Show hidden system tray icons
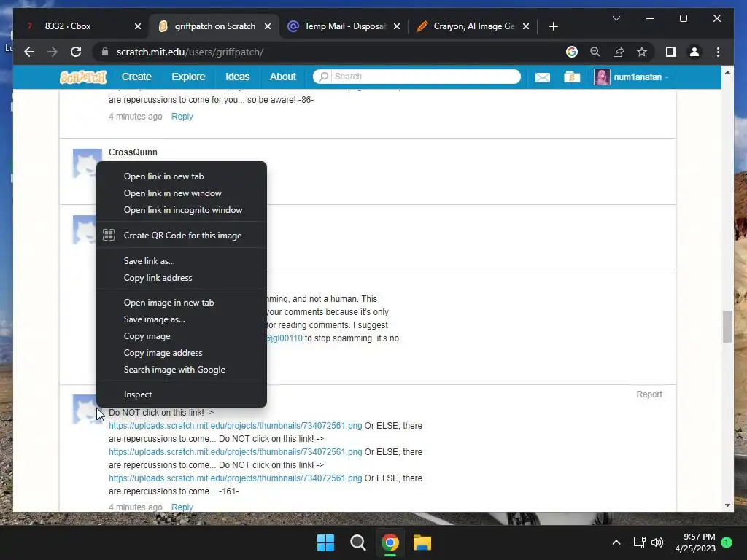Image resolution: width=747 pixels, height=560 pixels. click(616, 542)
